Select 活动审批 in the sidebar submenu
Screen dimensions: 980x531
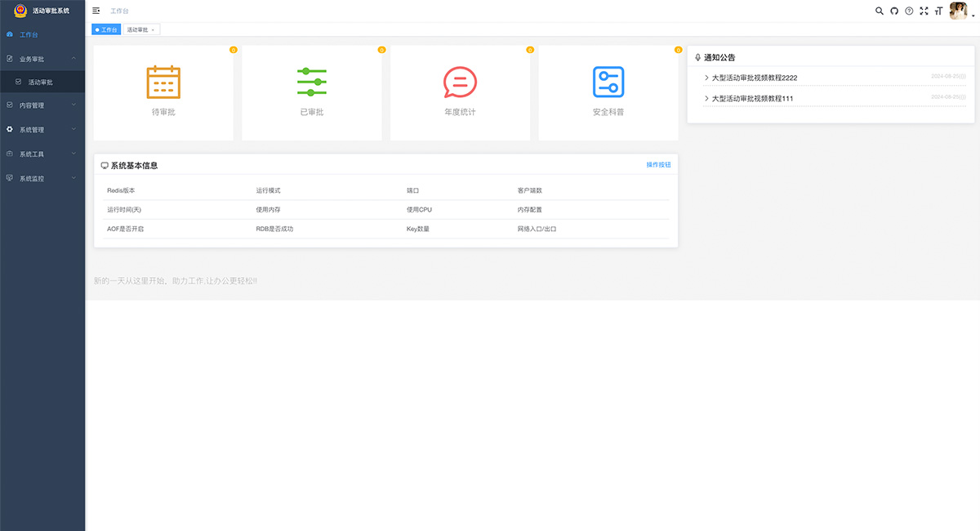[x=40, y=83]
